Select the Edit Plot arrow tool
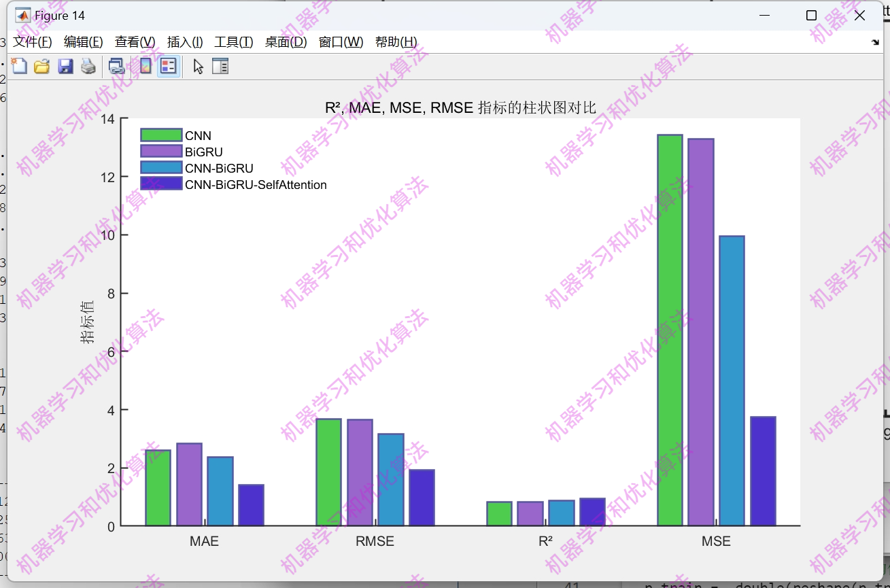 [x=197, y=66]
